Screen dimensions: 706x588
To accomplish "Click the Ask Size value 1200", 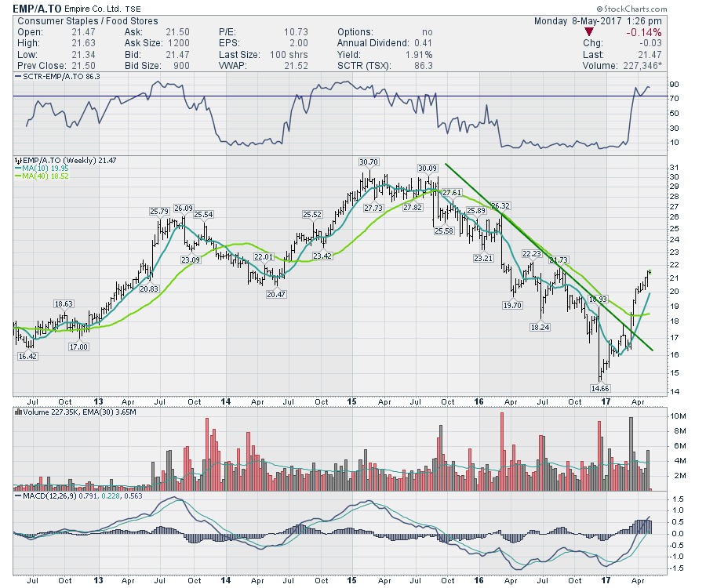I will [x=178, y=43].
